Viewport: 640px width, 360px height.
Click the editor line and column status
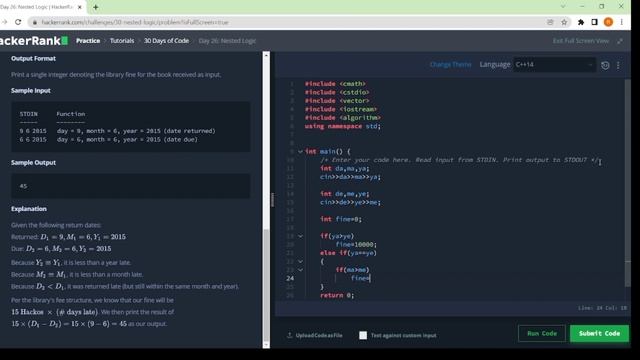[602, 308]
